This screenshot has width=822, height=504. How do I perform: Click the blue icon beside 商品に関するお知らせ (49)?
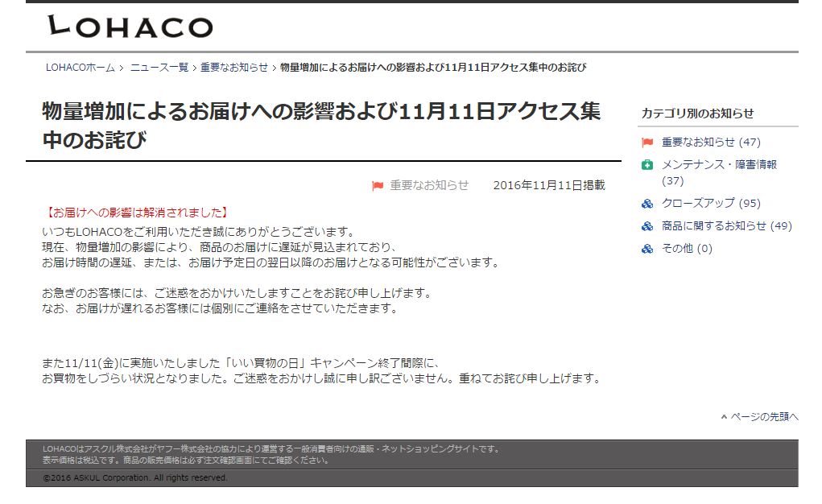pyautogui.click(x=647, y=226)
